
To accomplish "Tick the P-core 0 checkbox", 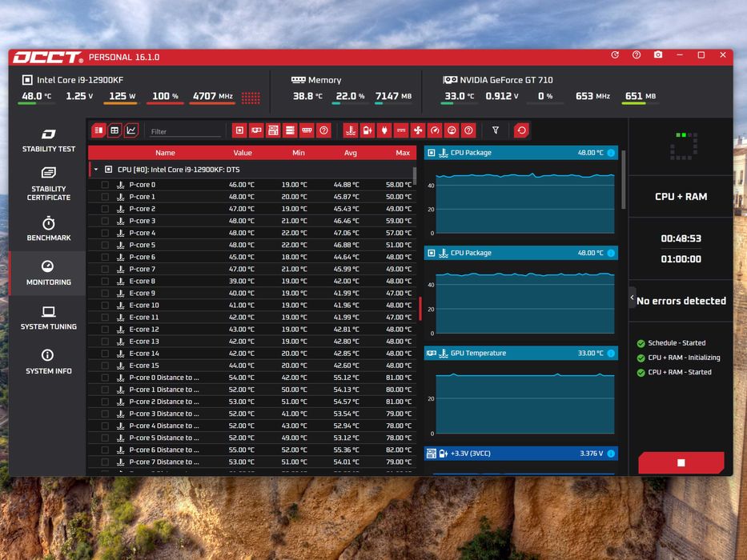I will coord(105,185).
